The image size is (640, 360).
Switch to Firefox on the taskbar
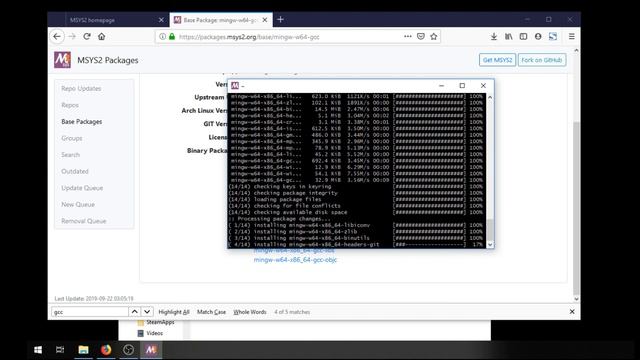coord(106,350)
